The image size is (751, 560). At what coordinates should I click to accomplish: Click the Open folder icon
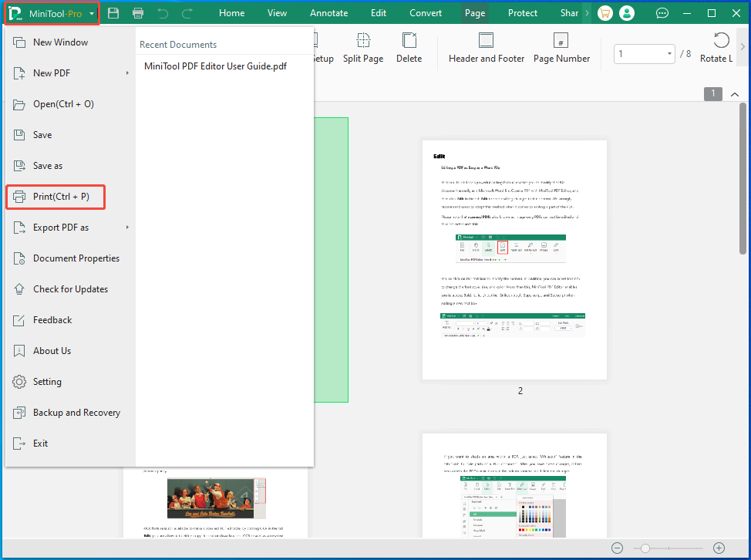click(x=19, y=104)
